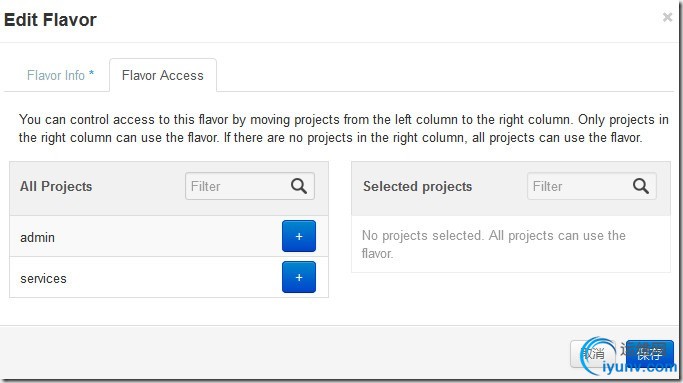The image size is (683, 383).
Task: Add the services project with plus button
Action: (299, 277)
